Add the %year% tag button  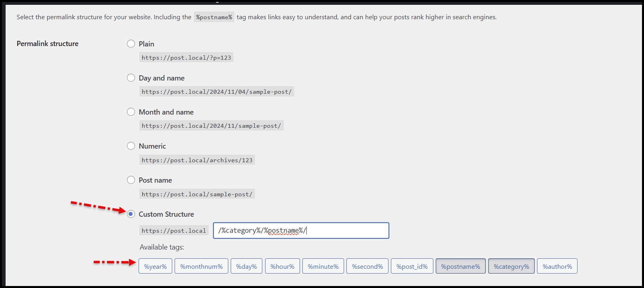pos(155,266)
